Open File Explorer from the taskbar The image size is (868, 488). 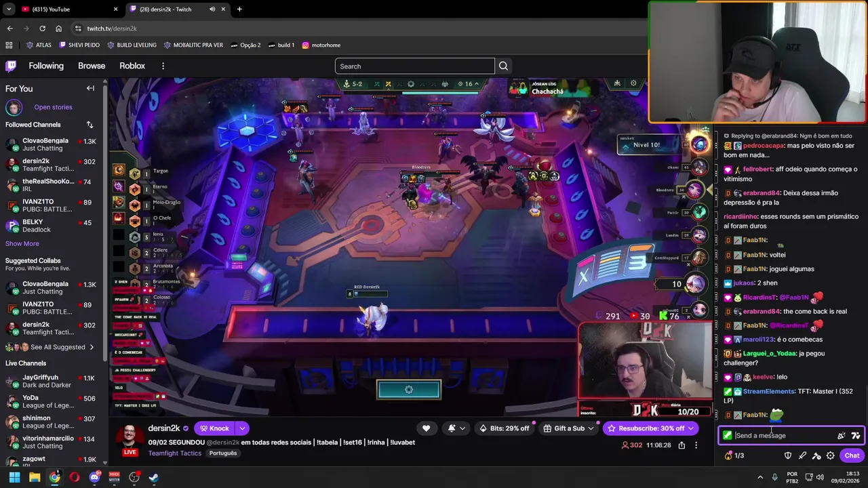pyautogui.click(x=35, y=477)
